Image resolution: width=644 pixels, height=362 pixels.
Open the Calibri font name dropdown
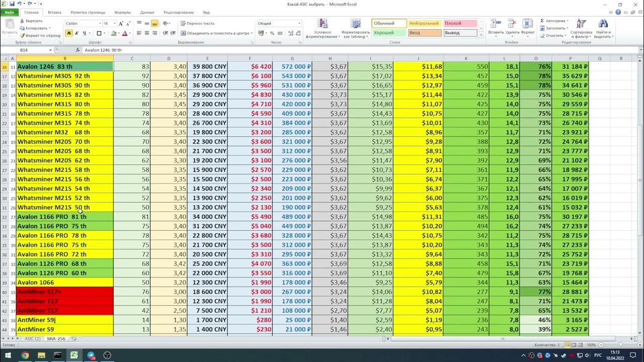(x=100, y=24)
